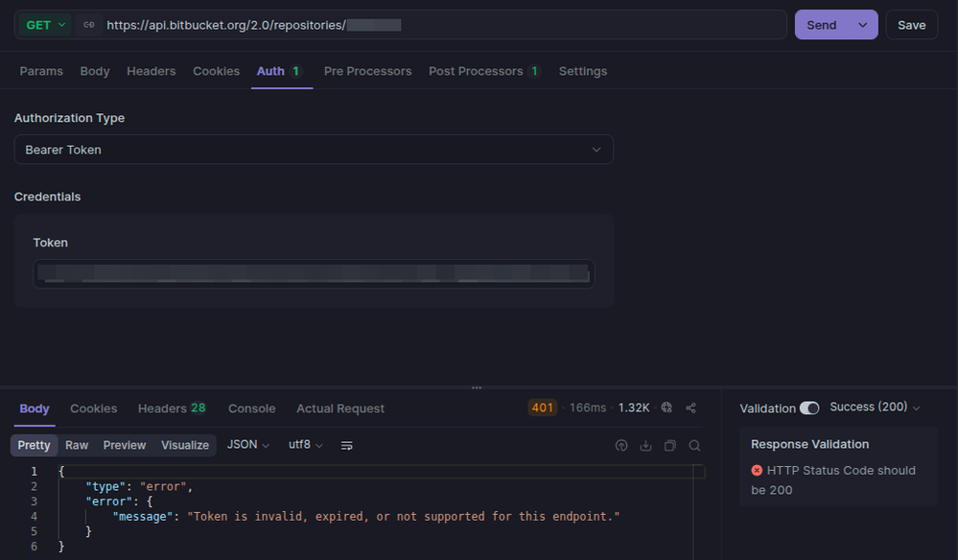Click the upload arrow icon above response
The width and height of the screenshot is (958, 560).
621,445
